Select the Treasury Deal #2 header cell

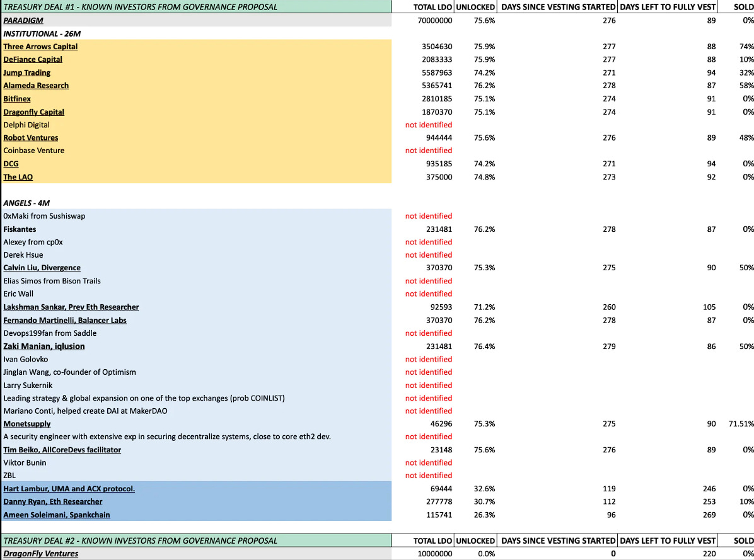click(x=196, y=540)
